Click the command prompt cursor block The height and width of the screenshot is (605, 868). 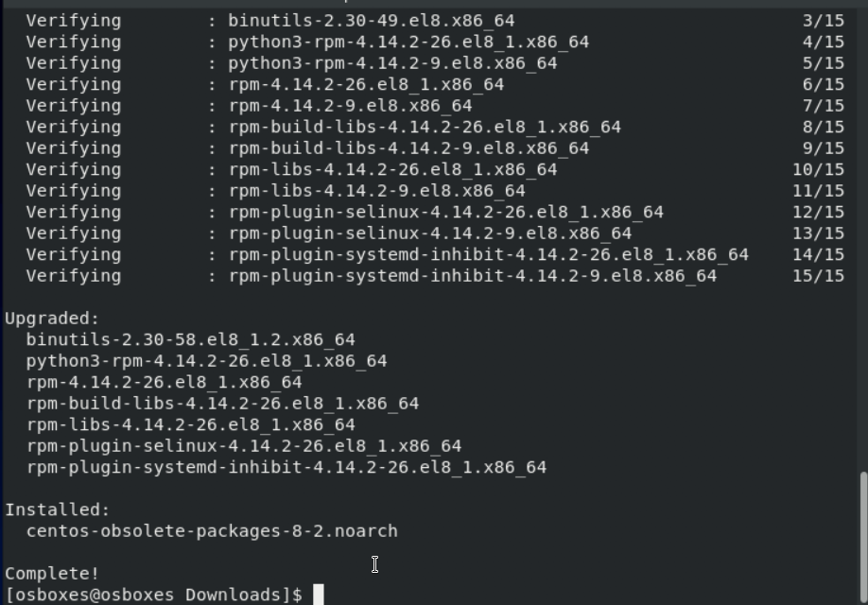pyautogui.click(x=319, y=595)
